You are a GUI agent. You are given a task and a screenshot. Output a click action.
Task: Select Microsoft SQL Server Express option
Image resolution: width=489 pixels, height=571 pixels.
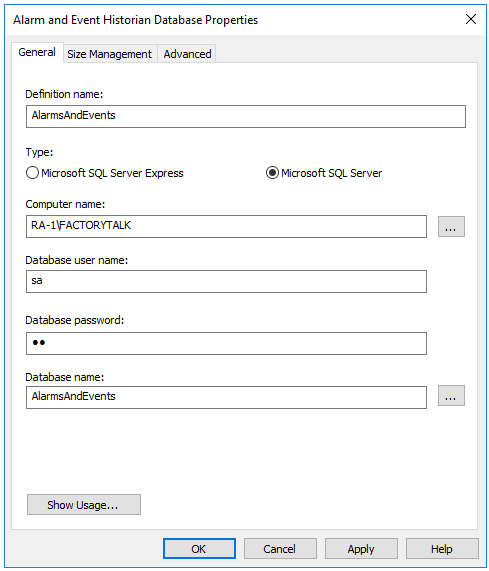(105, 173)
